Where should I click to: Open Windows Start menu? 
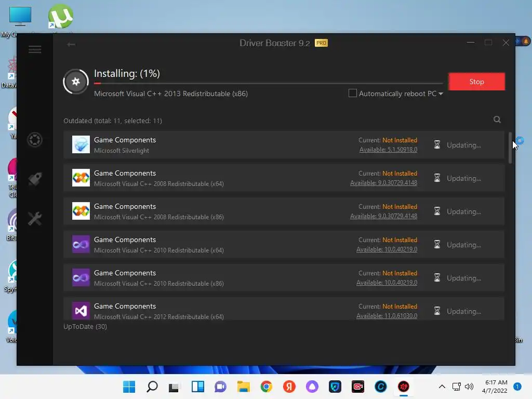129,387
